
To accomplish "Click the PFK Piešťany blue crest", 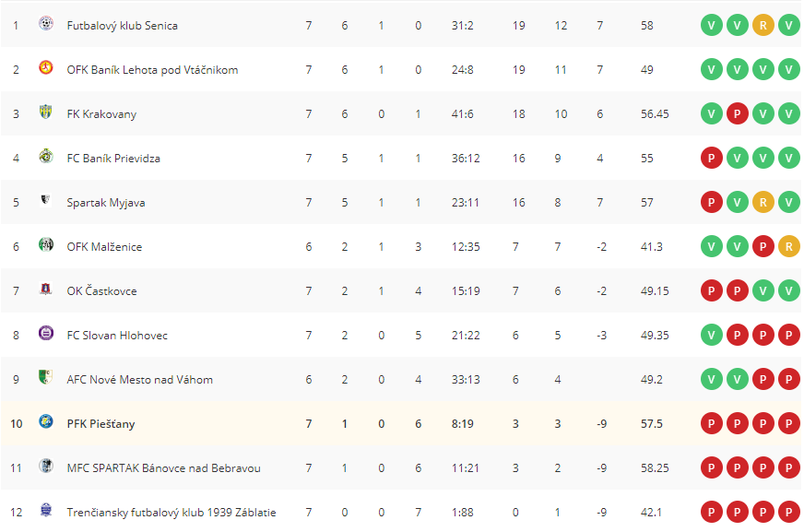I will pos(45,421).
